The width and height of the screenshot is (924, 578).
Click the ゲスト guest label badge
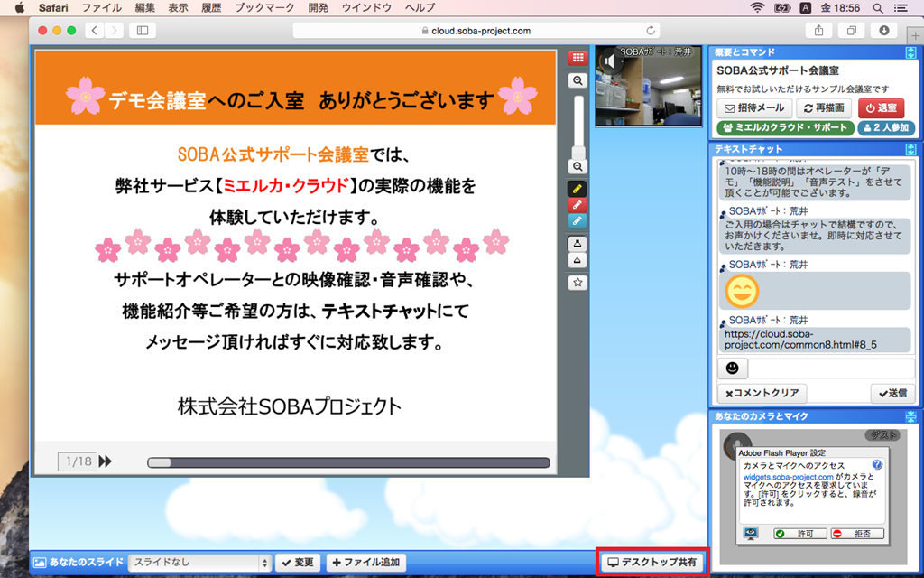tap(882, 435)
